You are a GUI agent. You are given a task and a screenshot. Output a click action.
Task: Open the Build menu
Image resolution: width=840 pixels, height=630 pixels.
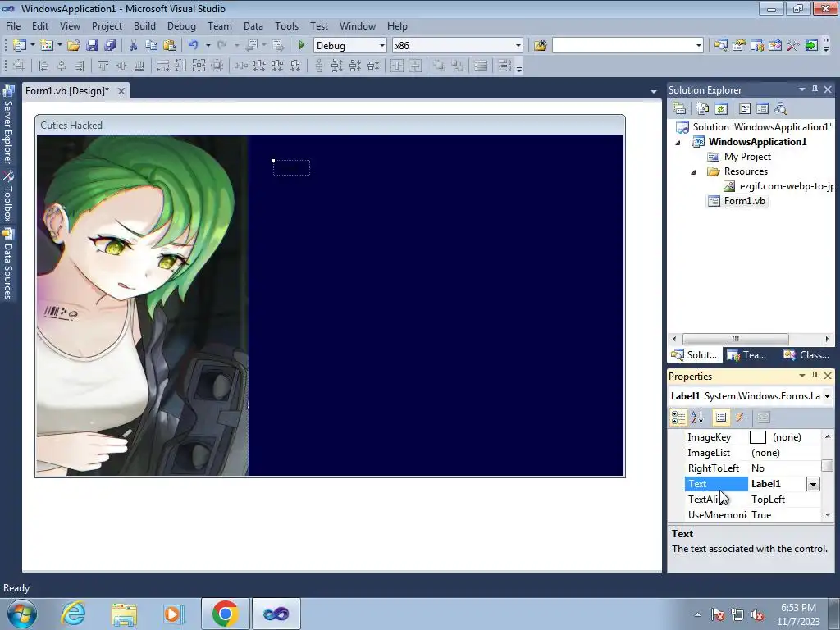[144, 25]
